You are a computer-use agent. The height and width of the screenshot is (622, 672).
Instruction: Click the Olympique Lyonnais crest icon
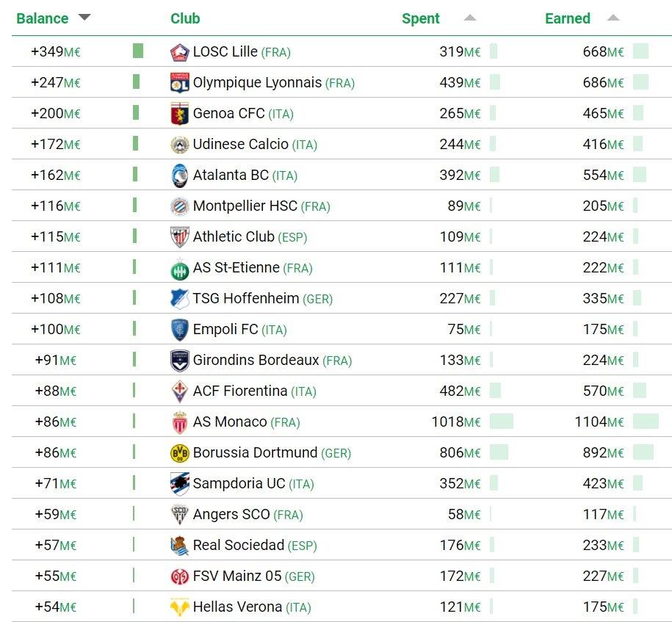tap(179, 83)
